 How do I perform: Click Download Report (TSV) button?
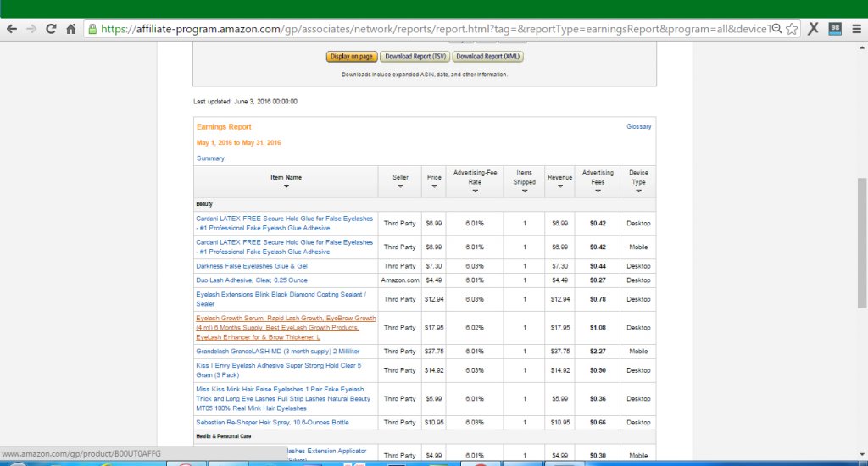tap(415, 57)
